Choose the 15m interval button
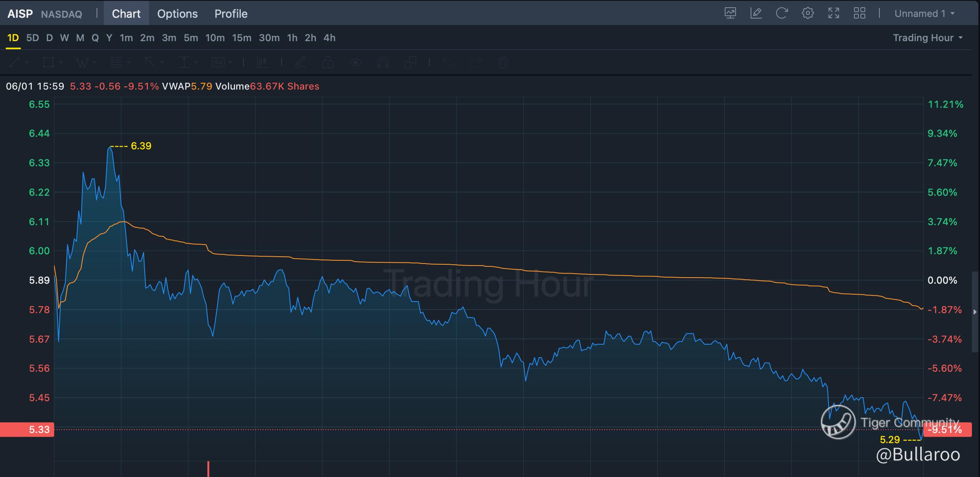This screenshot has height=477, width=980. coord(242,38)
